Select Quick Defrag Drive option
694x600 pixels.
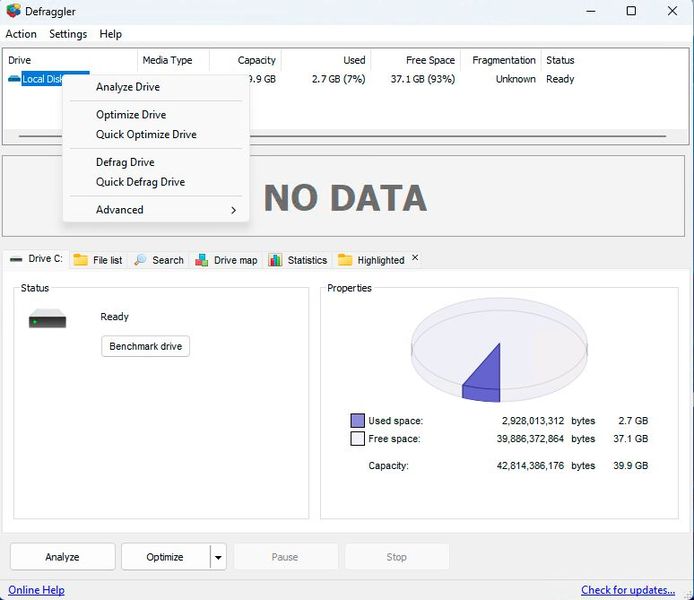[x=156, y=182]
